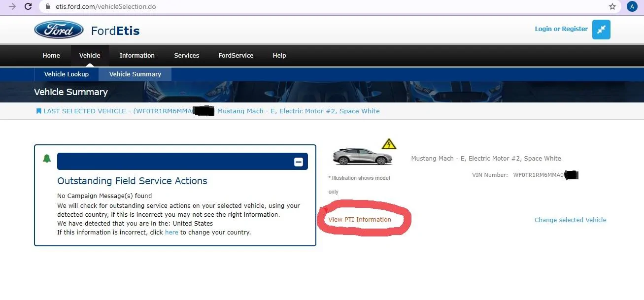Viewport: 644px width, 300px height.
Task: Click 'No Campaign Message(s) found' text
Action: 104,196
